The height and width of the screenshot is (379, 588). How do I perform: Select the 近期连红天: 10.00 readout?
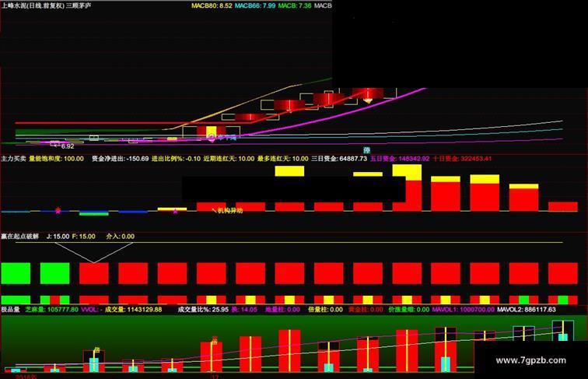(229, 159)
